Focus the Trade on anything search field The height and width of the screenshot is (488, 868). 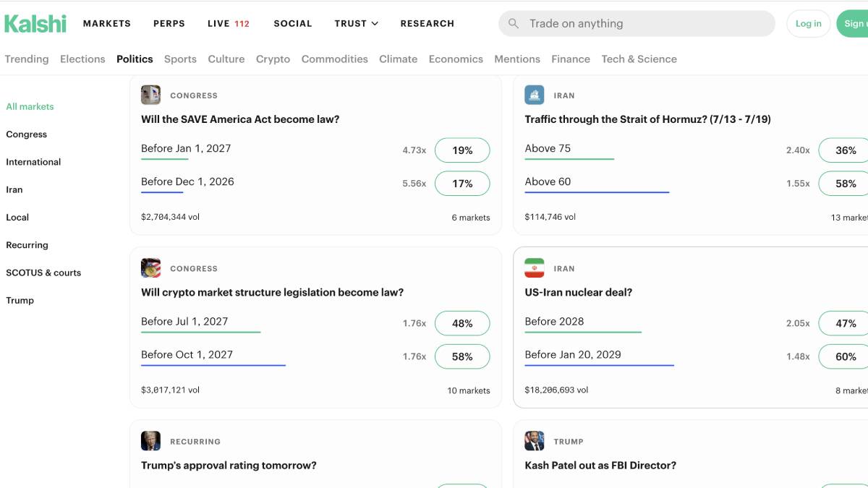click(x=637, y=24)
